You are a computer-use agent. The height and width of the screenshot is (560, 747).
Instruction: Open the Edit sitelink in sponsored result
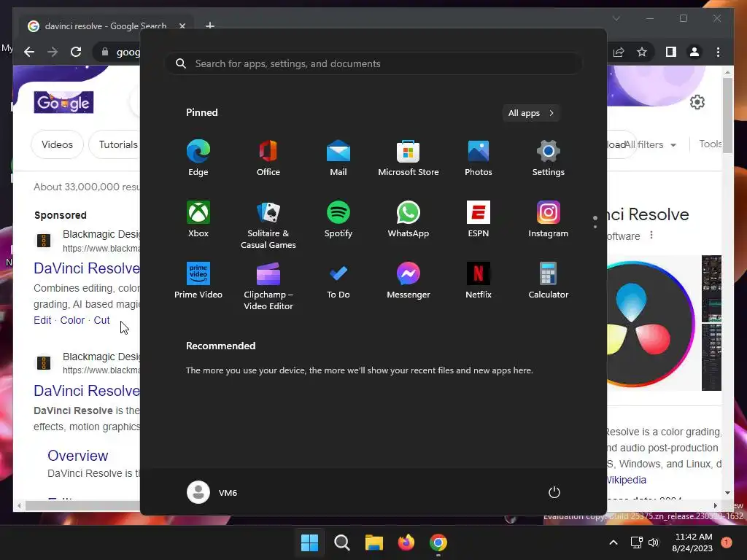(x=42, y=320)
